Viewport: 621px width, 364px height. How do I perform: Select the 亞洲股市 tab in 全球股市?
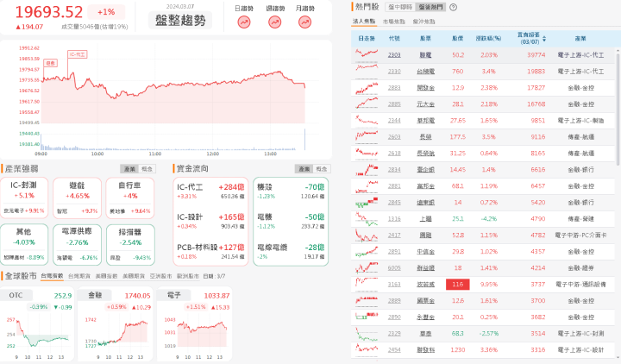[x=160, y=276]
